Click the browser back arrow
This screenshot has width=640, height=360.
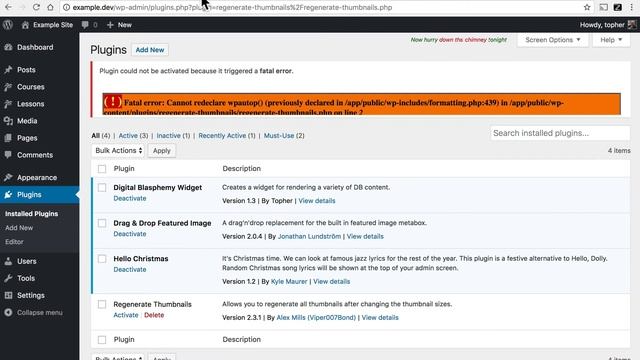point(8,7)
